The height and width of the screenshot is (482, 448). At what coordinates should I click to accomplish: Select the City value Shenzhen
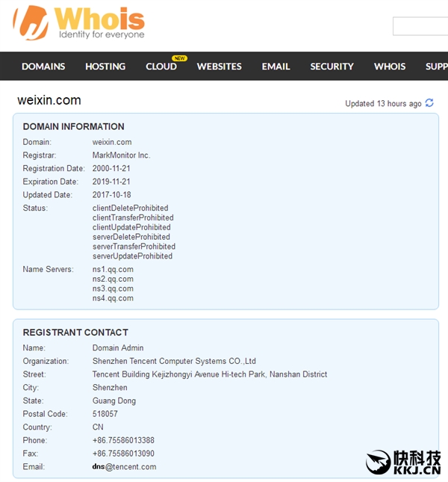pyautogui.click(x=110, y=388)
